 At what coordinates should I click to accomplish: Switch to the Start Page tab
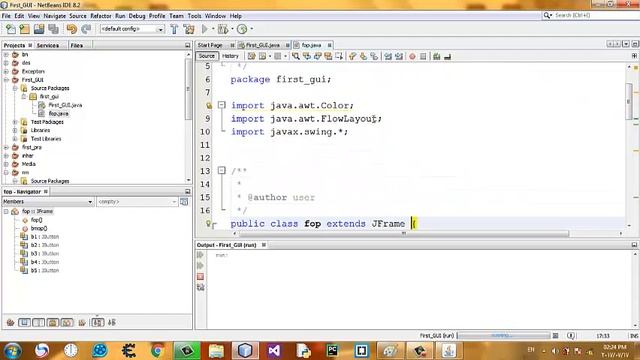click(x=210, y=45)
